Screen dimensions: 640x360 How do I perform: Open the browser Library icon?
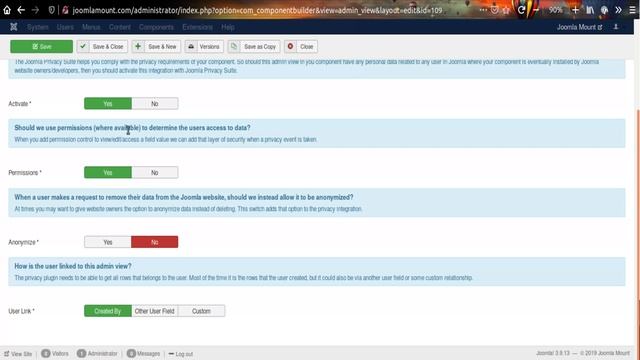pos(590,10)
